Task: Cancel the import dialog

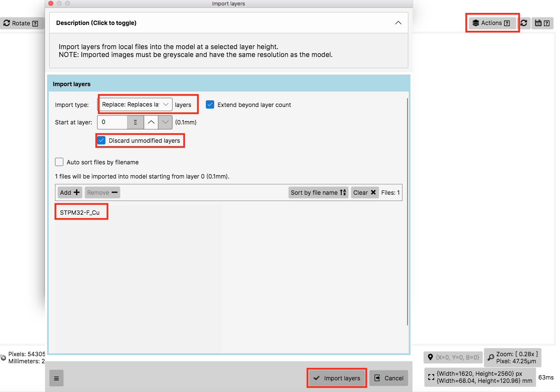Action: 389,378
